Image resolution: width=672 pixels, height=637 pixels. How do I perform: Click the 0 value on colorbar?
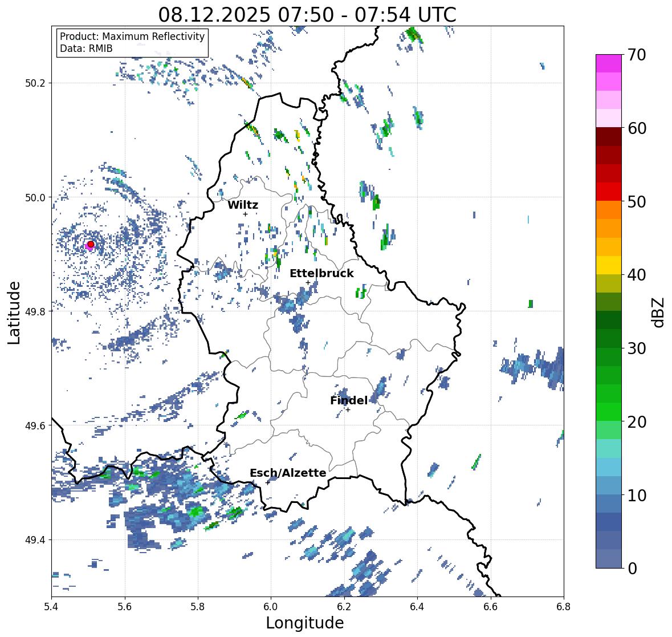(x=632, y=568)
